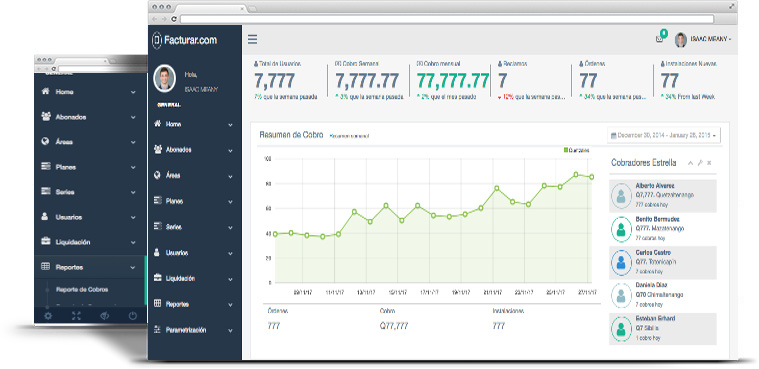The height and width of the screenshot is (369, 759).
Task: Reload the page in the main browser window
Action: click(174, 18)
